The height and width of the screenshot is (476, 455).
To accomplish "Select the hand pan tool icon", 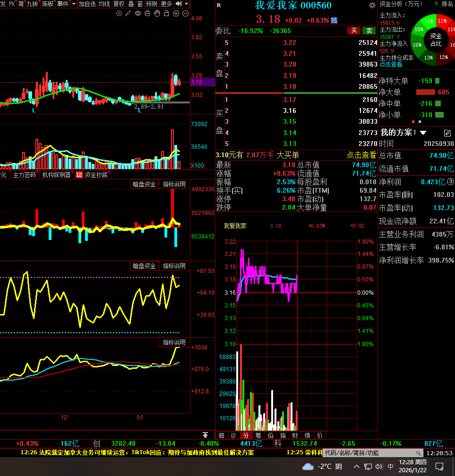I will pos(157,13).
